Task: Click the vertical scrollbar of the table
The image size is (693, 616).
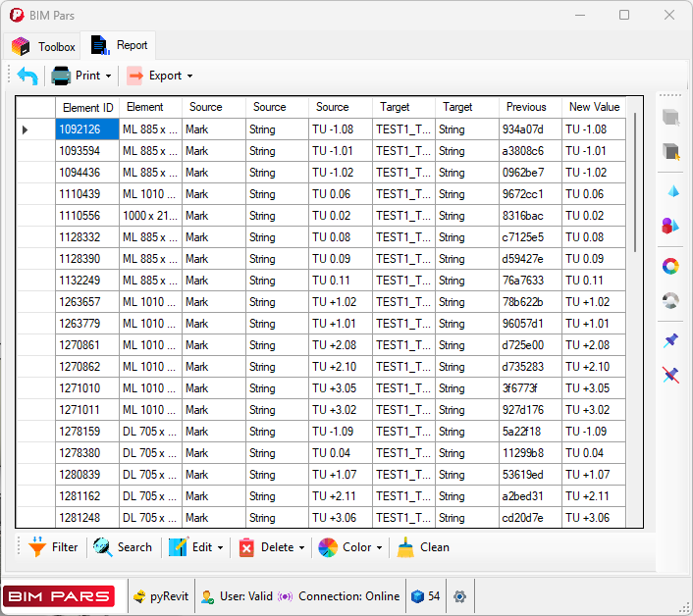Action: tap(635, 182)
